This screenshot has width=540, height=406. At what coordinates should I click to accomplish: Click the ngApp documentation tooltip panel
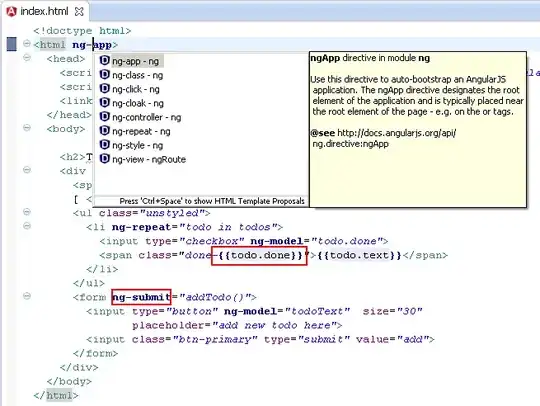tap(418, 129)
